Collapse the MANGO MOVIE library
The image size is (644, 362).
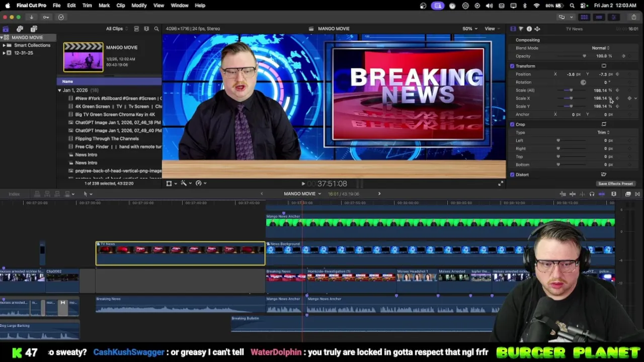tap(2, 38)
